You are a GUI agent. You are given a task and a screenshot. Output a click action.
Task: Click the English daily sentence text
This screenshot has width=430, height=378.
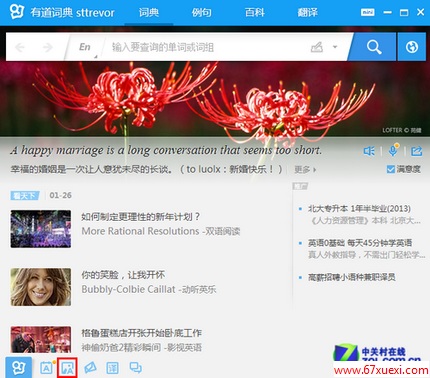click(x=166, y=151)
